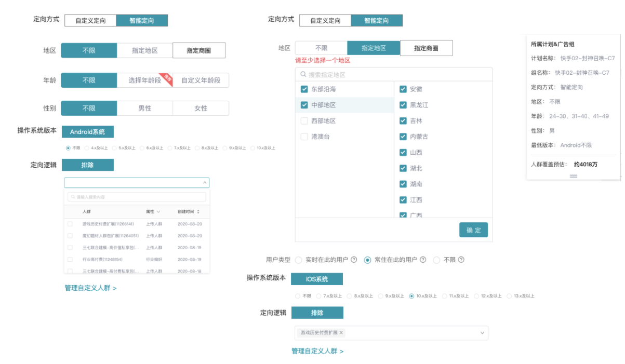Click the filter chevron beside 属性 column header
This screenshot has width=625, height=364.
click(x=157, y=211)
